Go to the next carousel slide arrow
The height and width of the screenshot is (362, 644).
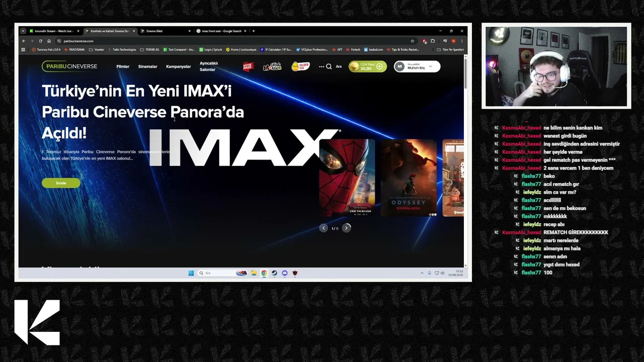(x=346, y=228)
